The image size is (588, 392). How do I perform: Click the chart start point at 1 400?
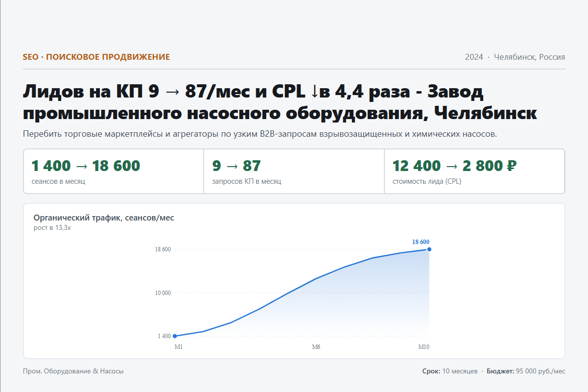[x=175, y=336]
